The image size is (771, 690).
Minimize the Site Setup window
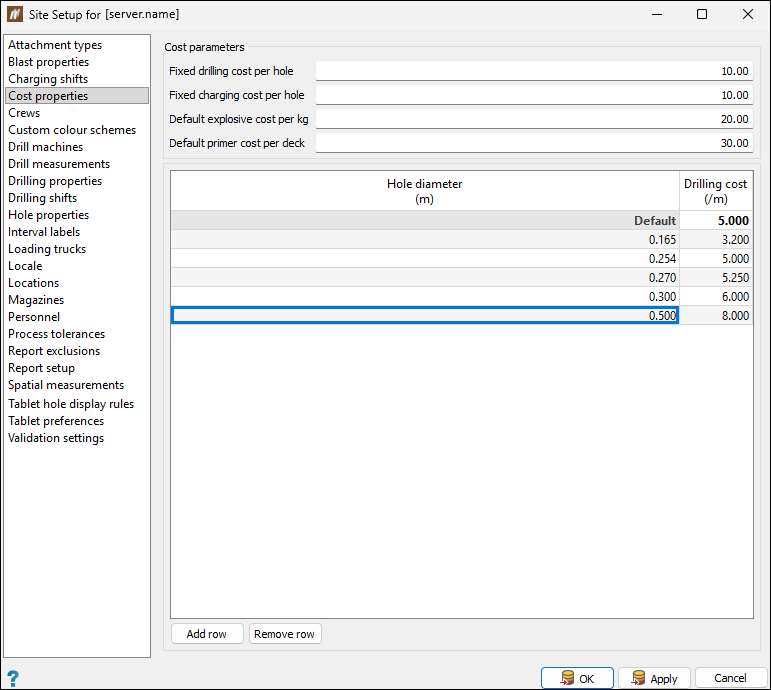pos(657,14)
